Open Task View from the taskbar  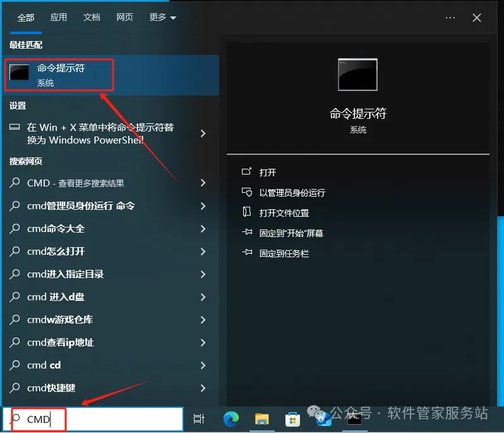[199, 419]
